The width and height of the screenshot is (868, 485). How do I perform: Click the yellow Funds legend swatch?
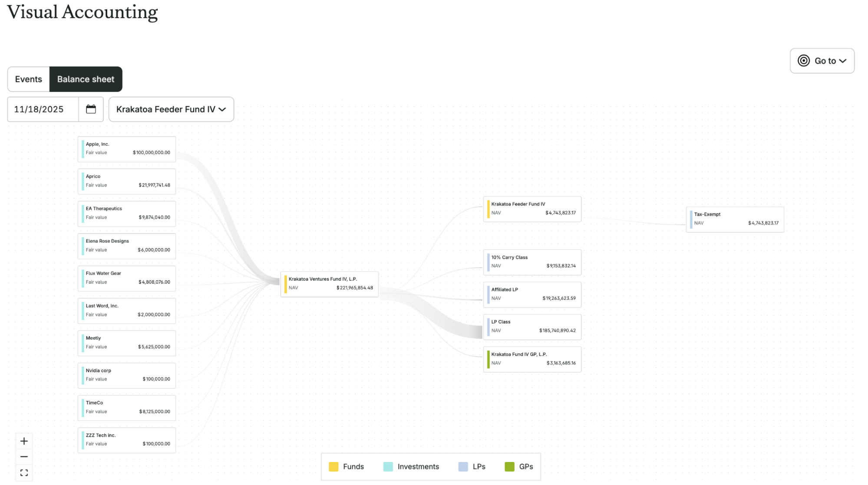(333, 467)
